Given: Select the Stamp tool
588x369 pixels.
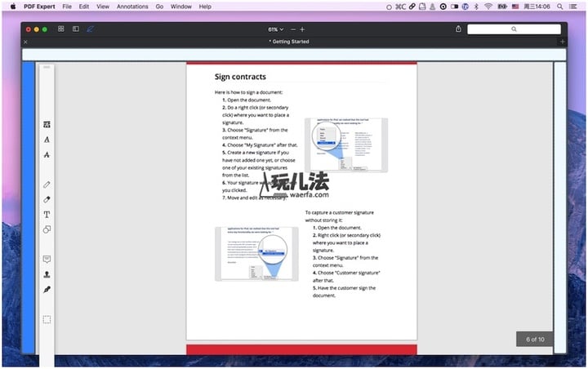Looking at the screenshot, I should [47, 274].
